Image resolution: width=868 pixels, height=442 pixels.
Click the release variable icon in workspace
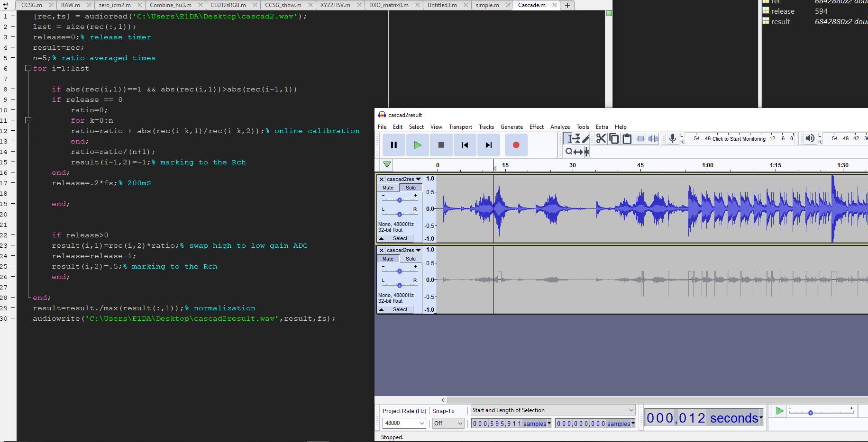[766, 11]
